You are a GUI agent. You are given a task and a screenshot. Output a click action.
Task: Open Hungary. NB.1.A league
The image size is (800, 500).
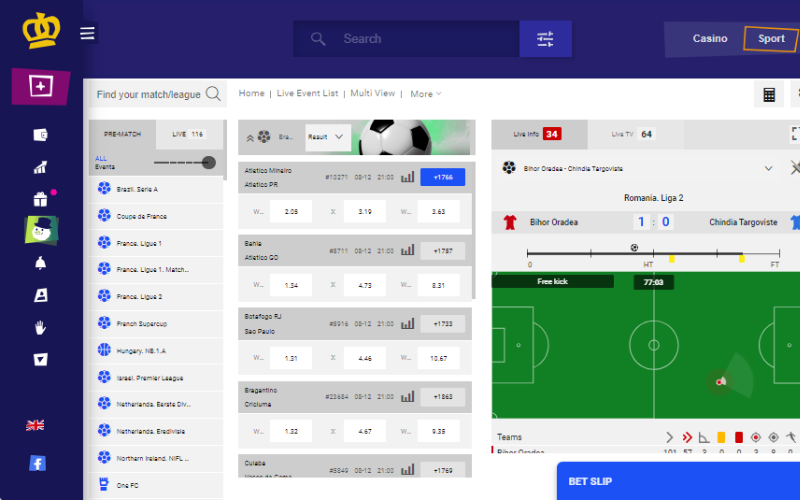(x=156, y=351)
